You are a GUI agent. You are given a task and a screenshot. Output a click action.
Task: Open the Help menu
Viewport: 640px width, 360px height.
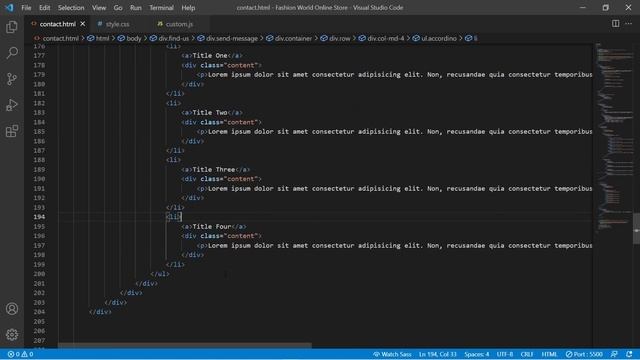coord(188,8)
